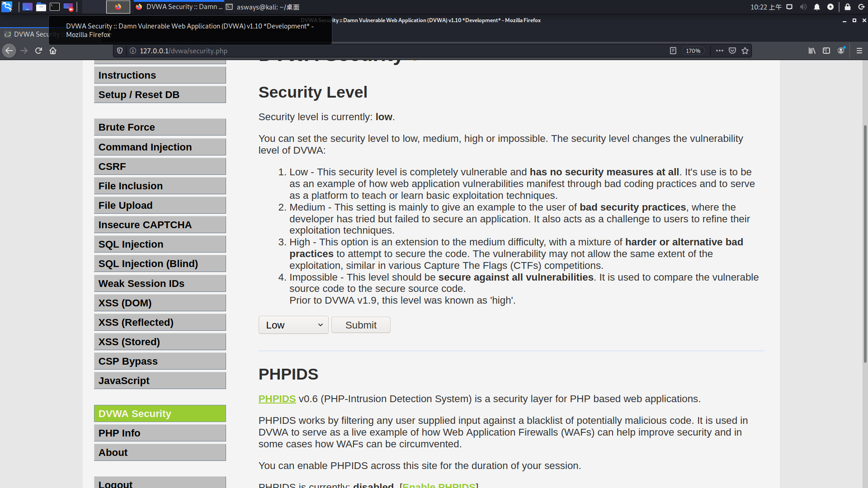This screenshot has height=488, width=868.
Task: Click the 10:22 clock in the panel
Action: click(766, 7)
